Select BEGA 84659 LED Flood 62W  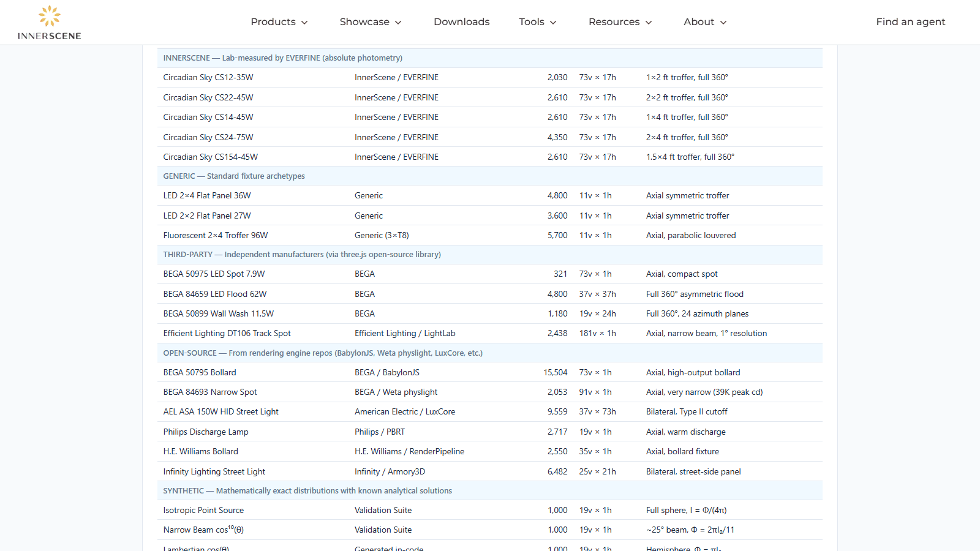pyautogui.click(x=215, y=294)
